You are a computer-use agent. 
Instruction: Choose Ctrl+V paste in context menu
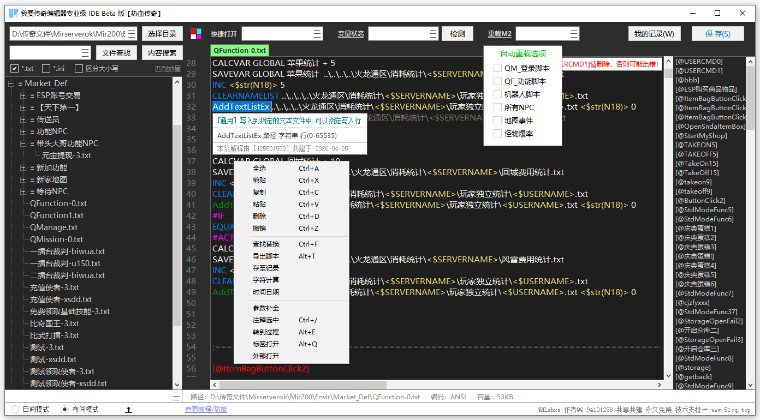[291, 204]
